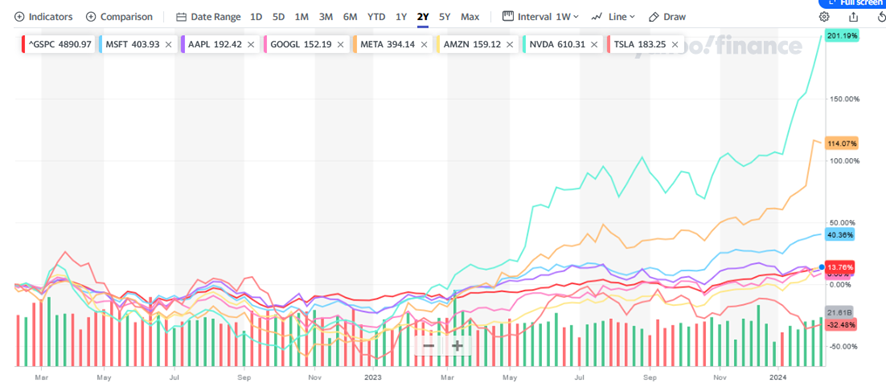Viewport: 886px width, 391px height.
Task: Click the NVDA 610.31 legend label
Action: (556, 44)
